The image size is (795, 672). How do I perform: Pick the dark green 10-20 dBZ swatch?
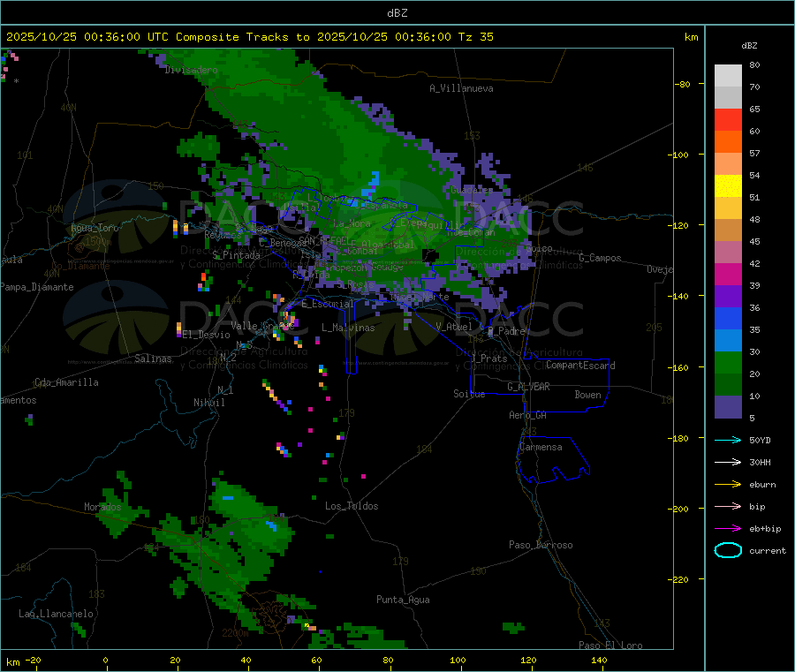(728, 385)
